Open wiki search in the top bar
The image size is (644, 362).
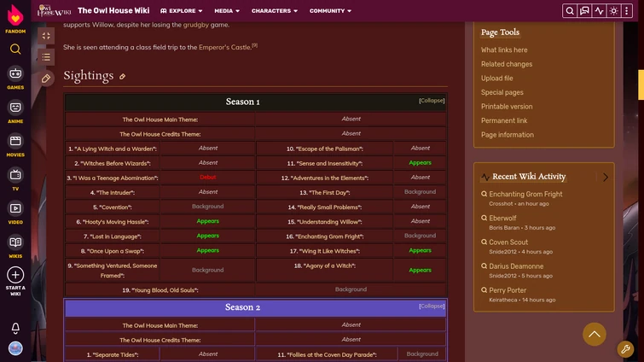point(570,11)
